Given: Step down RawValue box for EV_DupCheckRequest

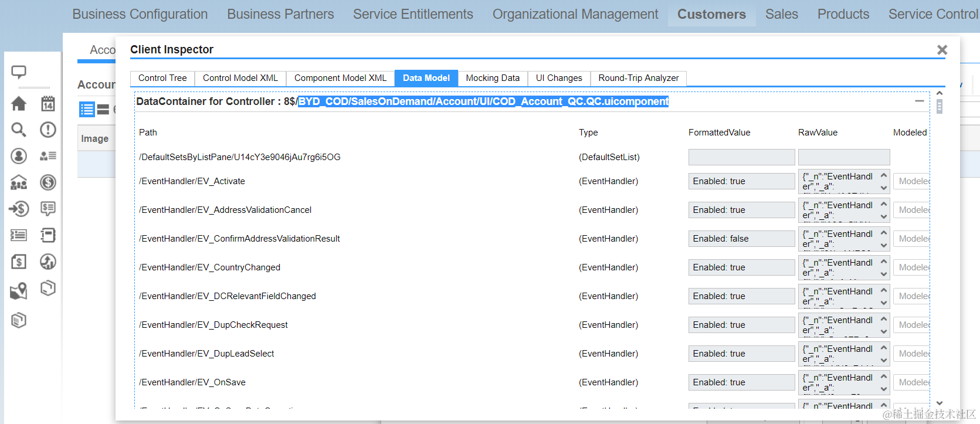Looking at the screenshot, I should (x=884, y=332).
